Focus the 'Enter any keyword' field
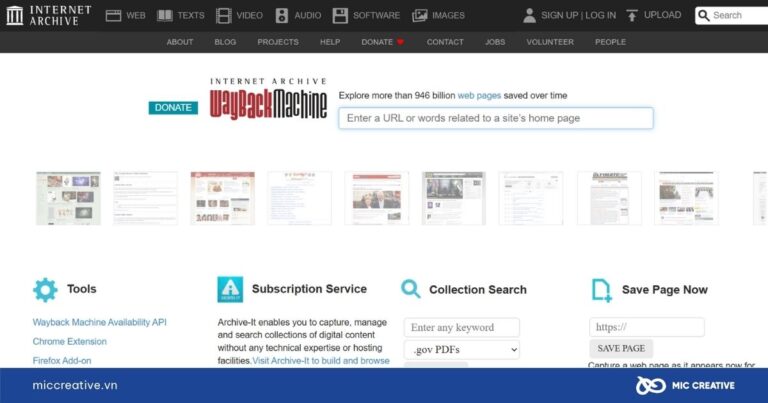 click(462, 327)
